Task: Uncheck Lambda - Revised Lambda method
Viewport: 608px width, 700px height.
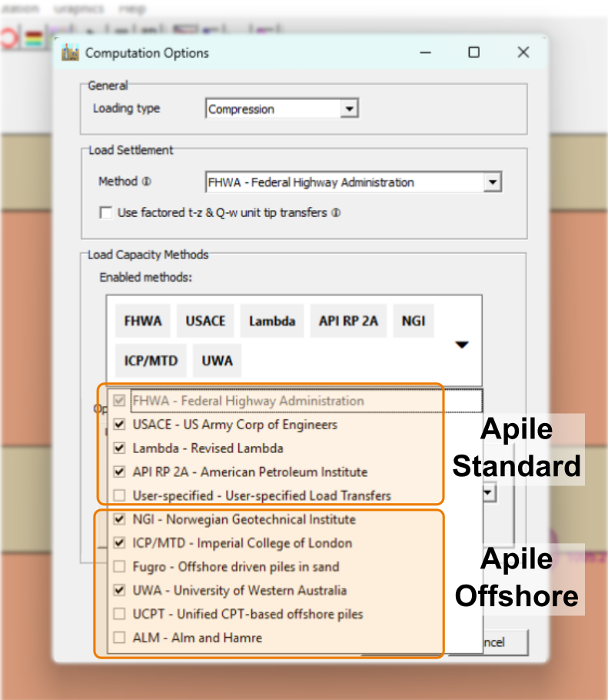Action: point(119,448)
